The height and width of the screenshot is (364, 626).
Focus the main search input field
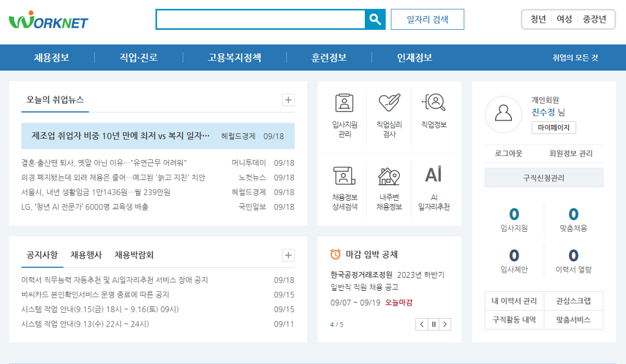[261, 19]
